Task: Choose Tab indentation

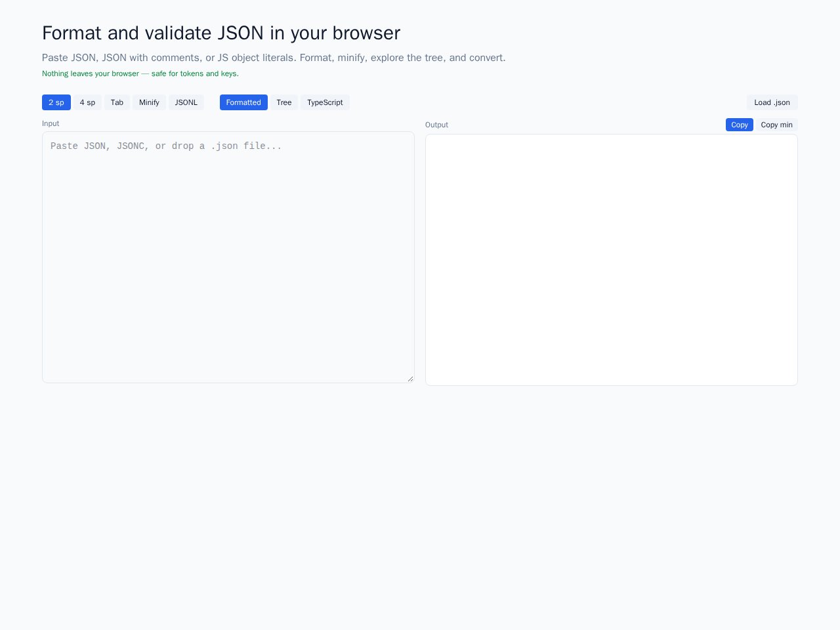Action: (117, 102)
